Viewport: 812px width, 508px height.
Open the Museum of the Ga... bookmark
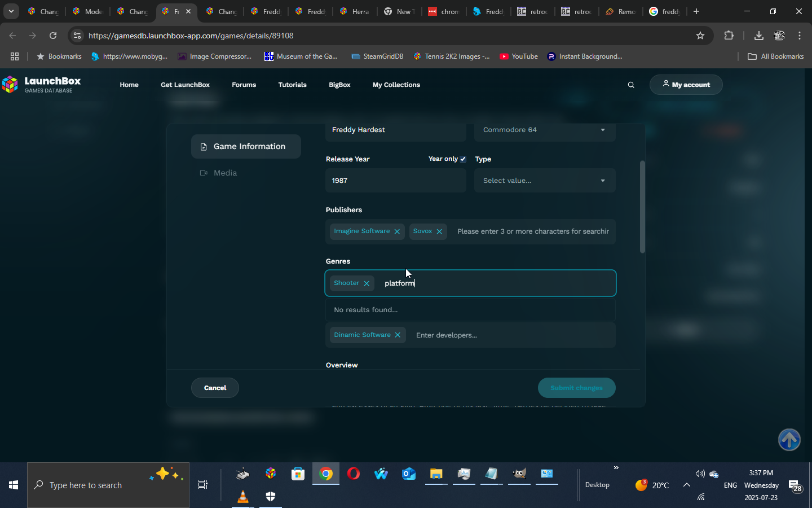pos(301,56)
